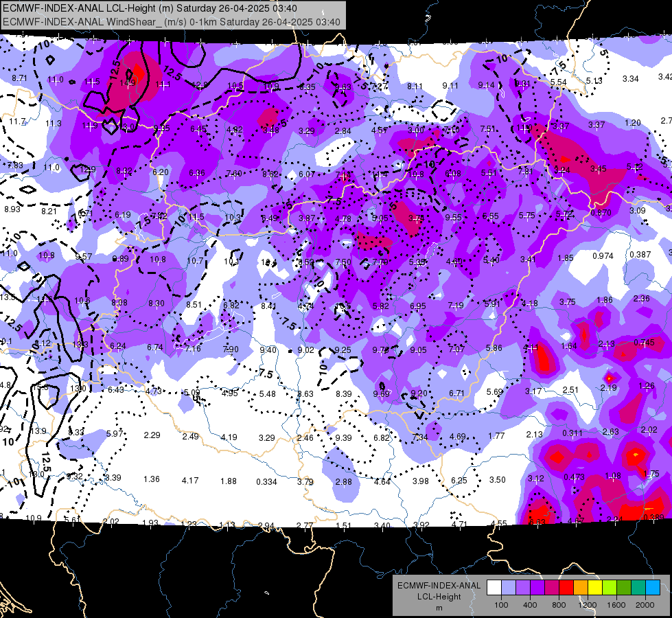The image size is (672, 618).
Task: Click the wind shear value 1.77
Action: coord(496,436)
